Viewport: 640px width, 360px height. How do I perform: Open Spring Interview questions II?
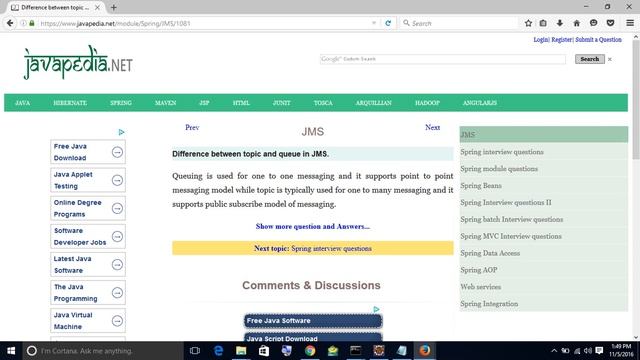click(506, 202)
